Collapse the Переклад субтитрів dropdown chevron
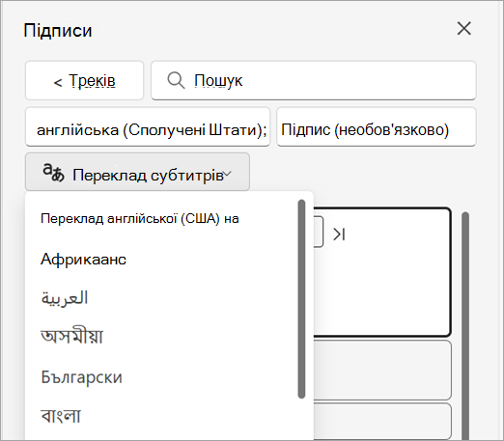Viewport: 504px width, 441px height. 227,174
